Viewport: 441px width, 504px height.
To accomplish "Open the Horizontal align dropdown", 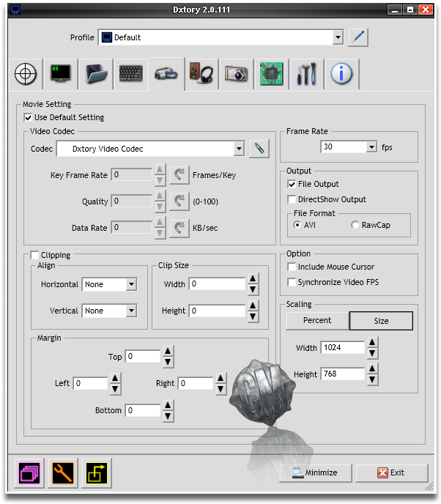I will point(131,284).
